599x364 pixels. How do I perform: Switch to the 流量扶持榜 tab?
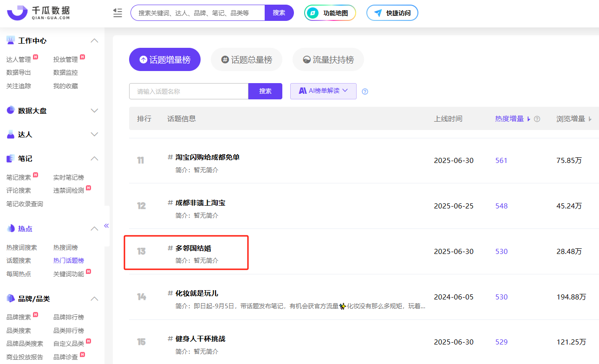click(328, 60)
